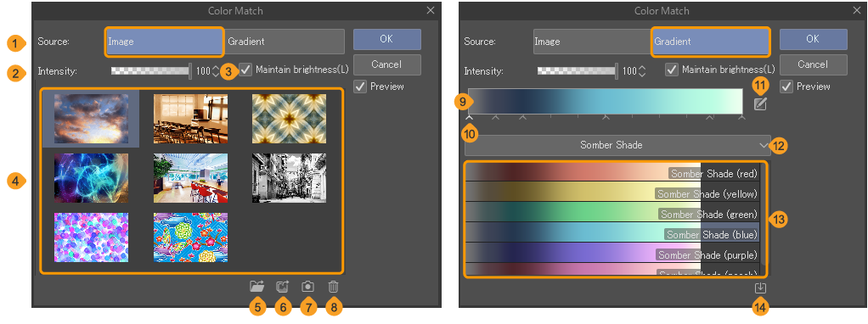This screenshot has height=324, width=868.
Task: Select the leftmost gradient node marker
Action: 469,117
